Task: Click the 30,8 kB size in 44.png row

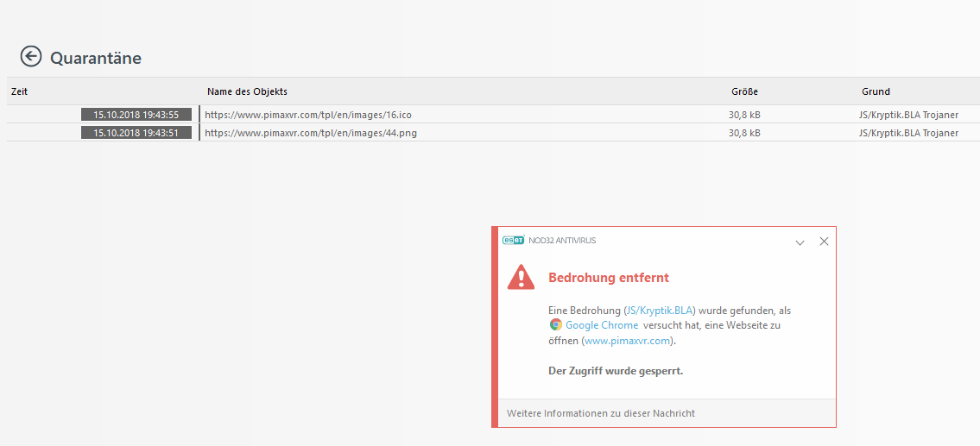Action: [x=744, y=133]
